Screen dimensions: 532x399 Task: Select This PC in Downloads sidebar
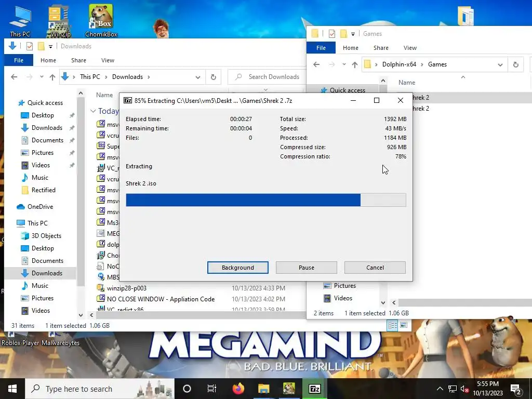coord(37,223)
